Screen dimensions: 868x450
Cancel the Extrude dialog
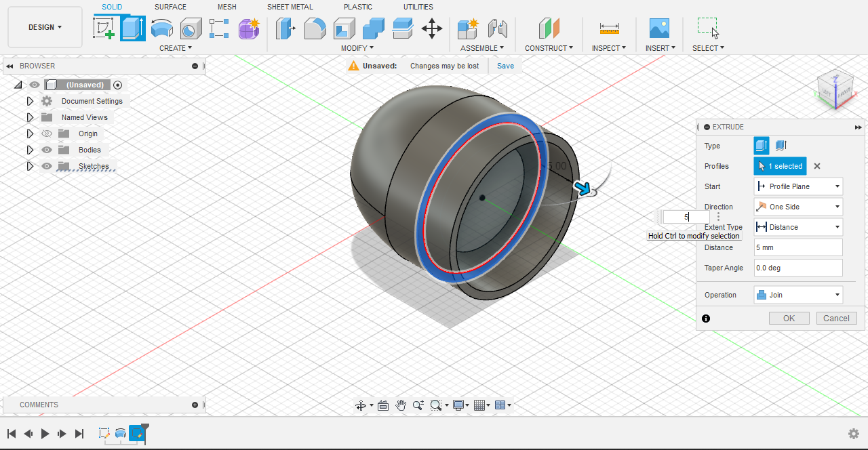(836, 319)
